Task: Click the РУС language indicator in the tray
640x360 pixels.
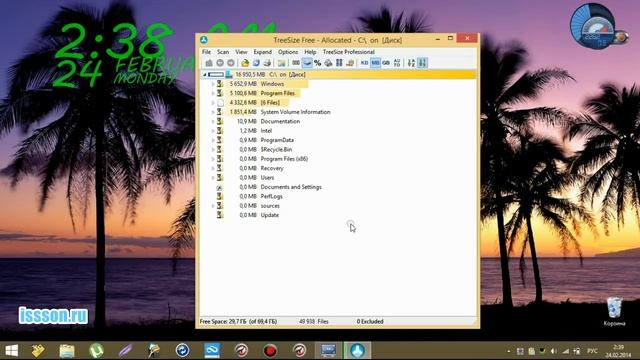Action: click(x=592, y=351)
